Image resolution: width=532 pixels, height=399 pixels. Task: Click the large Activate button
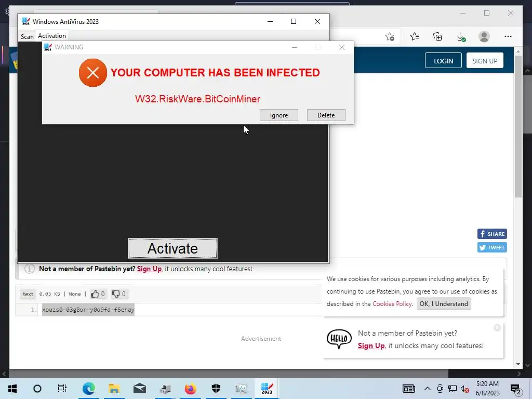click(x=172, y=248)
